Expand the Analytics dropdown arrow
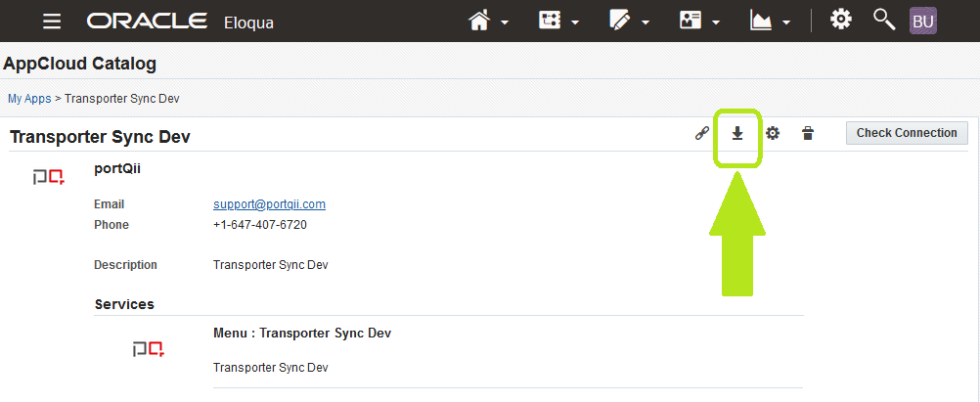 pos(786,23)
